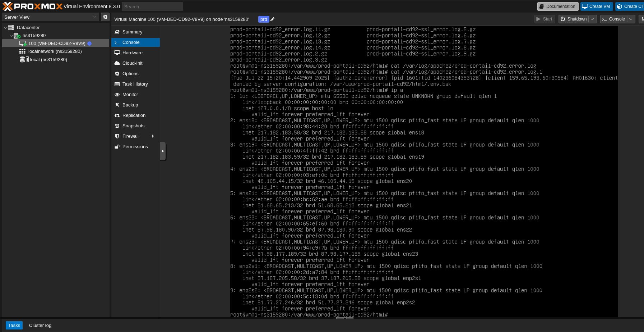Open the Server View selector
The height and width of the screenshot is (332, 644).
pyautogui.click(x=50, y=17)
